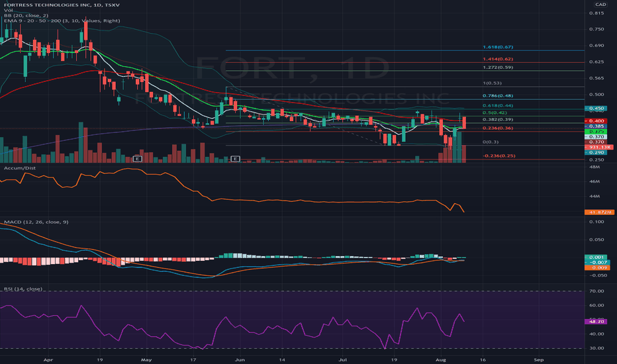Image resolution: width=617 pixels, height=364 pixels.
Task: Click the 0.450 price tag on axis
Action: pos(596,109)
